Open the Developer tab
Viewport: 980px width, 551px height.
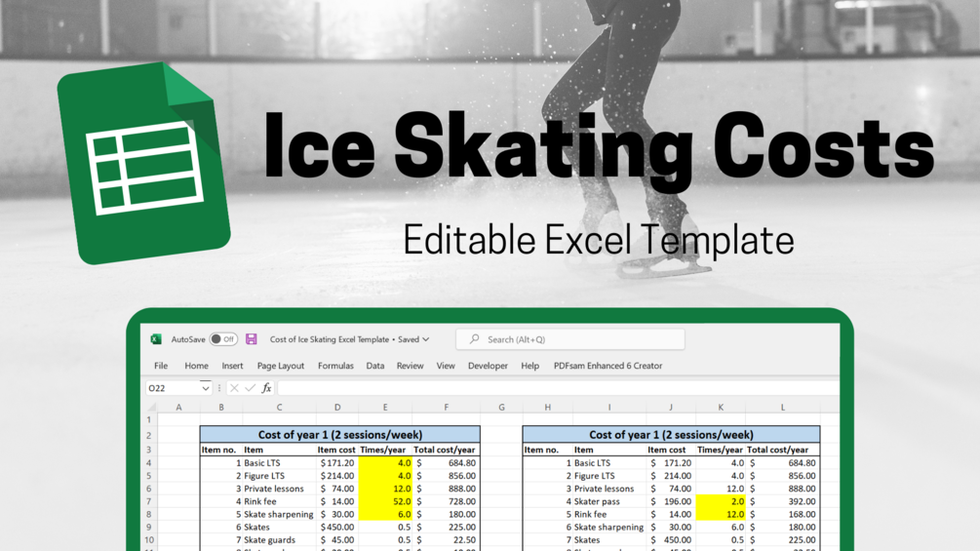[488, 366]
